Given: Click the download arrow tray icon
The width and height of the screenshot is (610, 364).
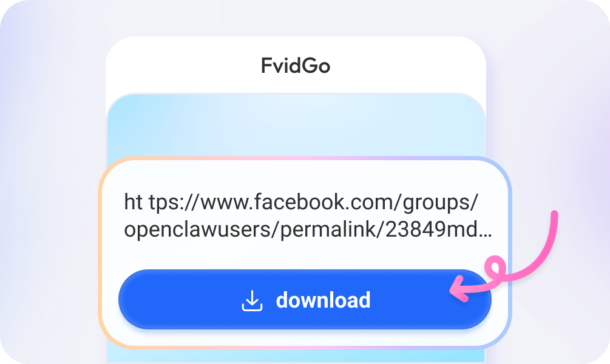Looking at the screenshot, I should click(252, 301).
